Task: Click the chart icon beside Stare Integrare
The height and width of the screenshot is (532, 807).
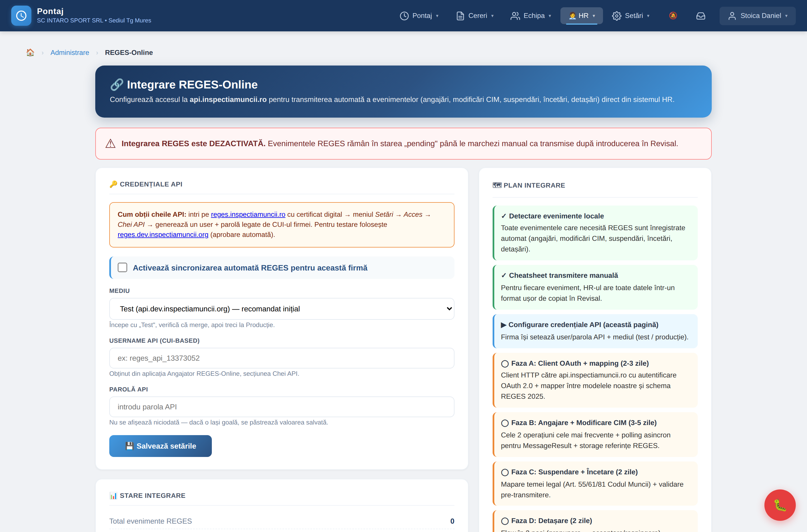Action: (113, 496)
